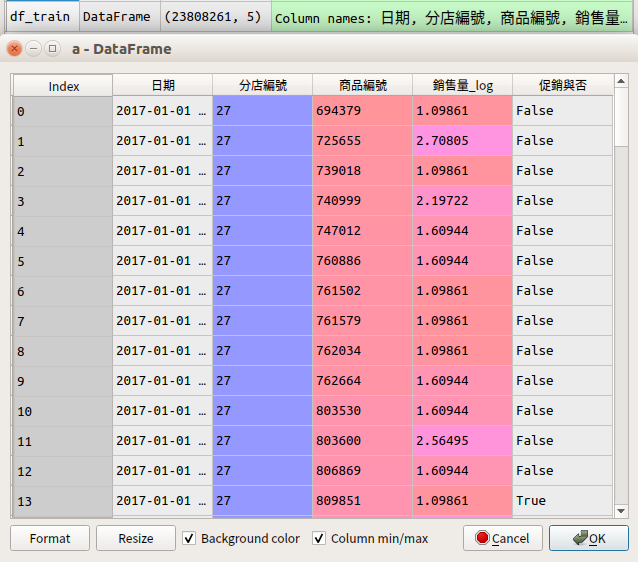Screen dimensions: 638x562
Task: Select the False promotion cell in row 0
Action: tap(563, 111)
